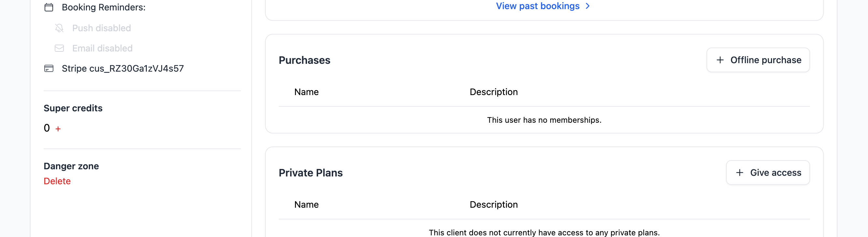Click Description column header in Purchases
This screenshot has height=237, width=868.
[x=494, y=92]
